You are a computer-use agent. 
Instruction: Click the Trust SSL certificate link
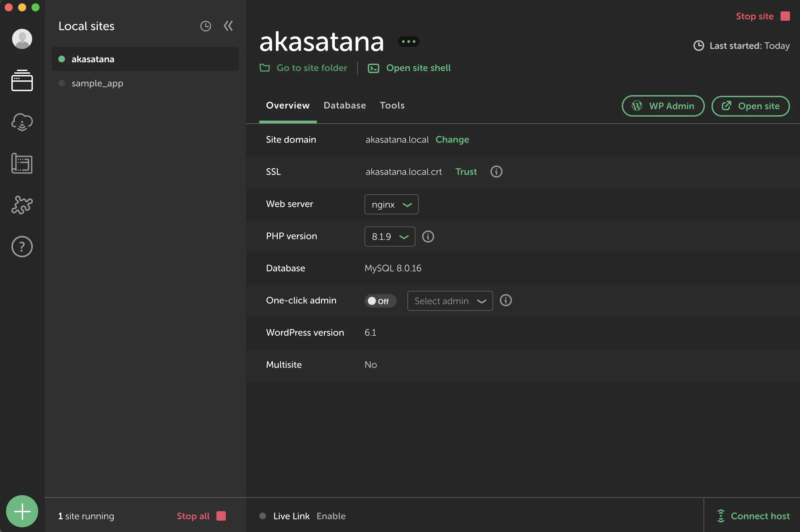(466, 172)
